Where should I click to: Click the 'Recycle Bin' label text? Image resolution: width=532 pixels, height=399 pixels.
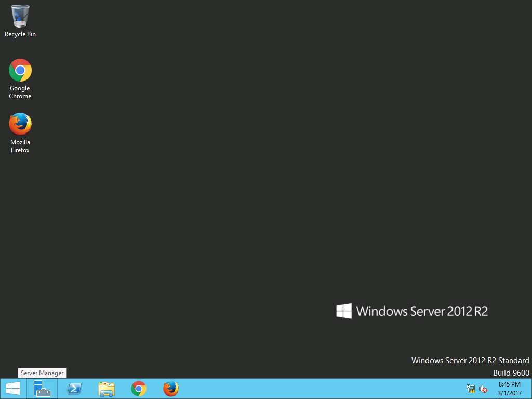click(x=20, y=34)
